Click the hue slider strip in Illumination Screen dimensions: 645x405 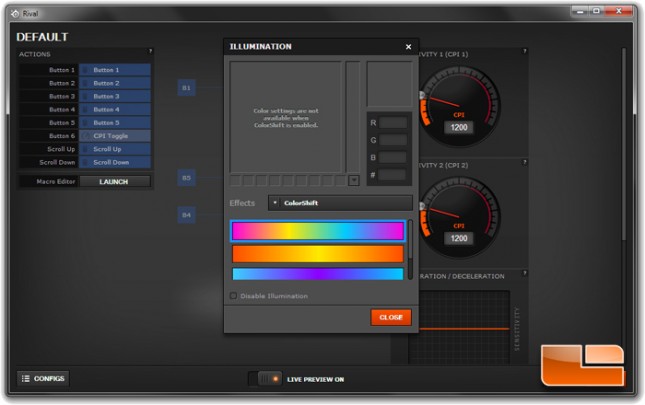pyautogui.click(x=353, y=117)
